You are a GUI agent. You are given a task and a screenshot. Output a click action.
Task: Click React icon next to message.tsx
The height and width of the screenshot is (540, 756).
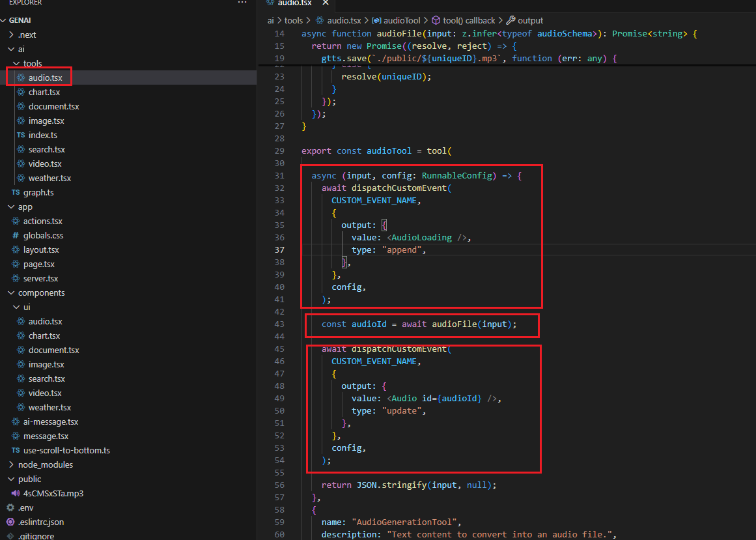(x=16, y=436)
